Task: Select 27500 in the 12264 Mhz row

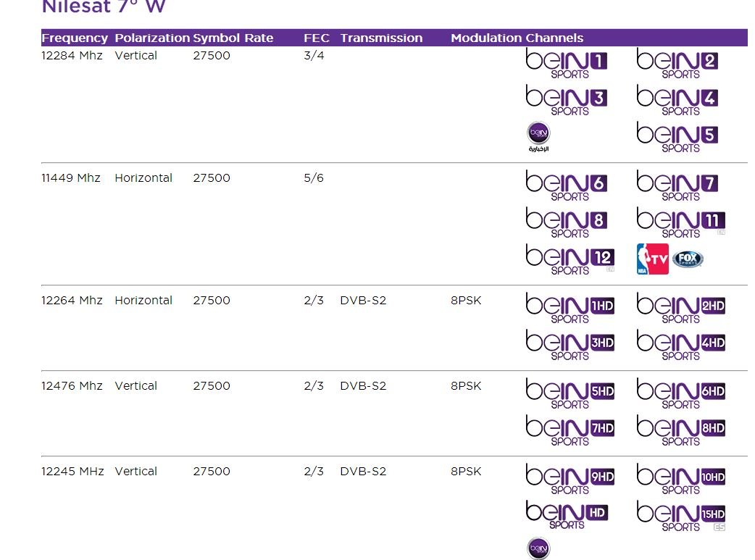Action: 212,300
